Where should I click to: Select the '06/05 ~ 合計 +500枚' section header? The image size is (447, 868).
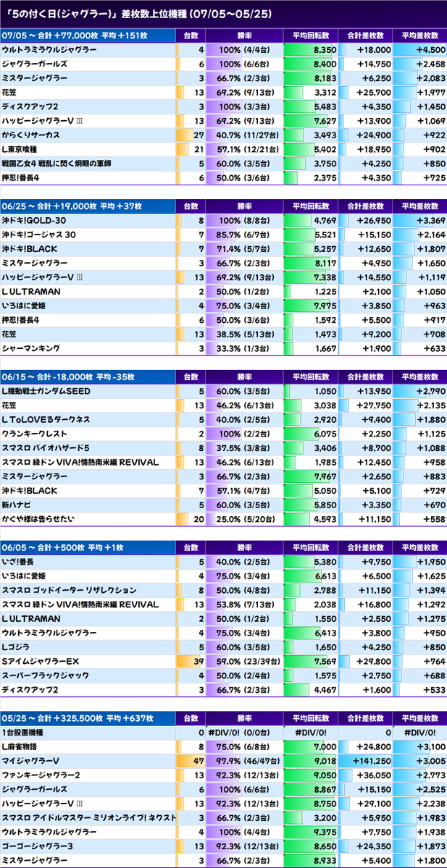pos(88,547)
